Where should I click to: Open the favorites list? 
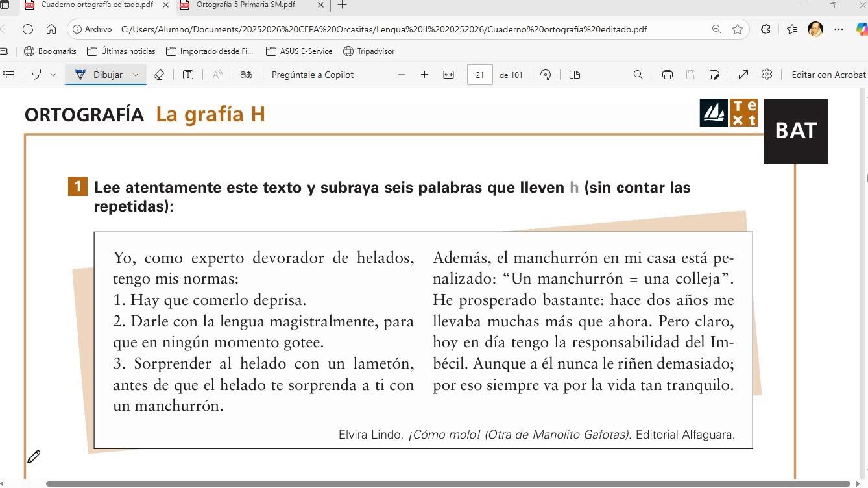pyautogui.click(x=792, y=29)
